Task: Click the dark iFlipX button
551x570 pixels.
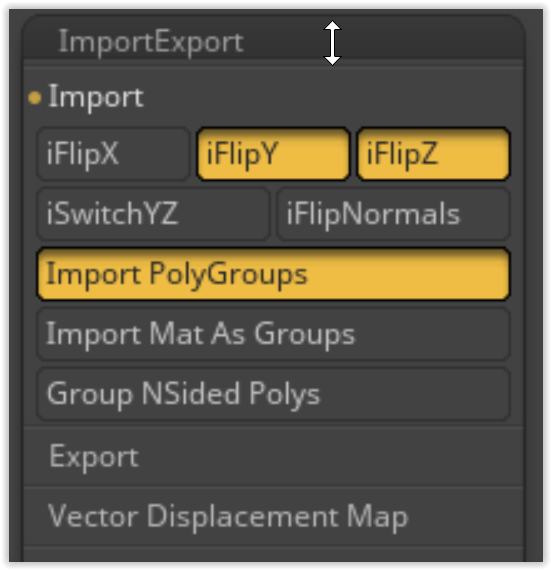Action: 113,154
